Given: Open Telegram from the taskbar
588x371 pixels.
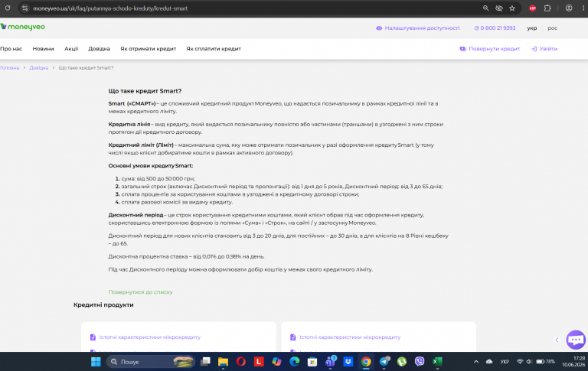Looking at the screenshot, I should click(x=384, y=362).
